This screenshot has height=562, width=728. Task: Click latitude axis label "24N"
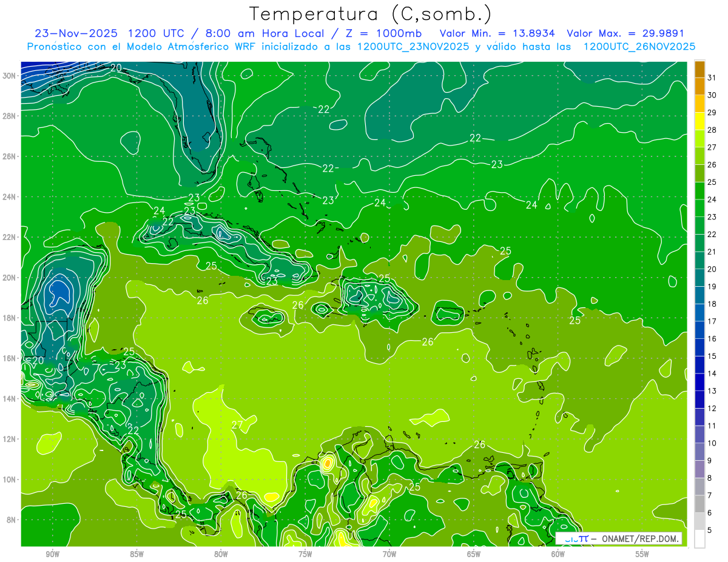(10, 197)
